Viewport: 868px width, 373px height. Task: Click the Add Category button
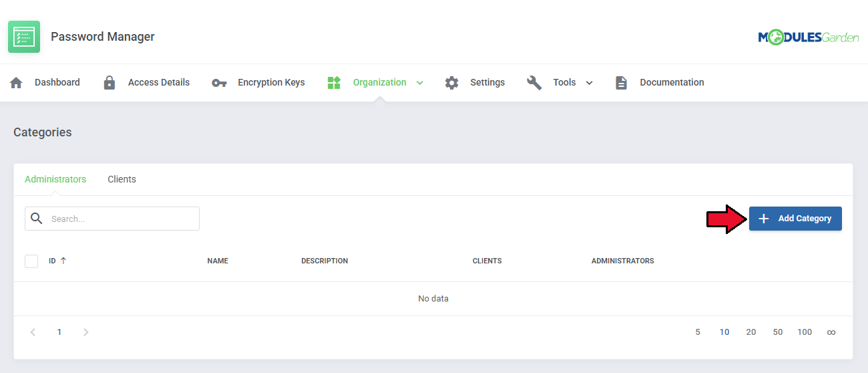(795, 219)
